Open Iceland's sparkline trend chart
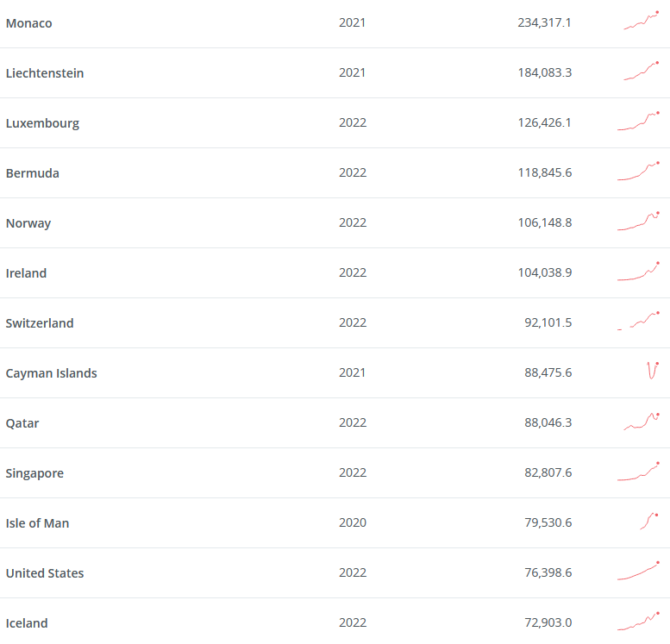Image resolution: width=670 pixels, height=644 pixels. tap(638, 622)
